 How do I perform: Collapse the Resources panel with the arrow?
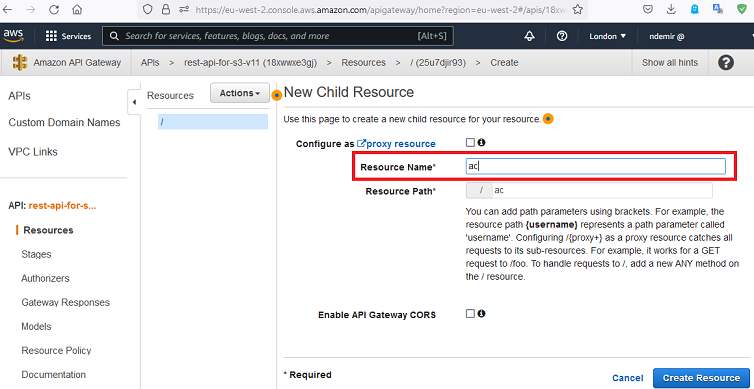134,102
